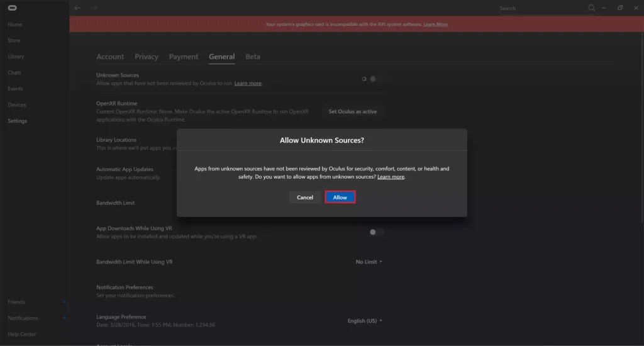Go back with the left arrow
This screenshot has height=346, width=644.
pos(77,8)
